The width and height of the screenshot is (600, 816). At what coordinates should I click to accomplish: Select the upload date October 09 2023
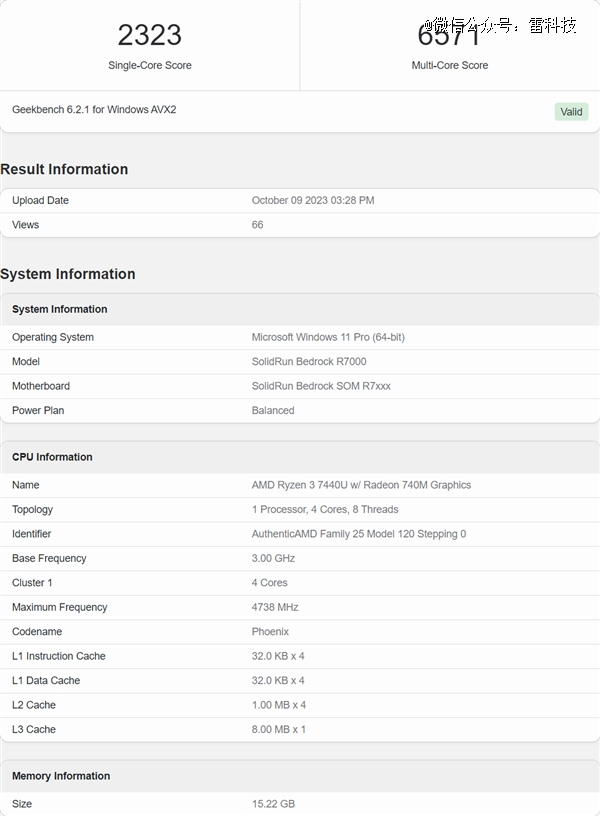point(313,200)
